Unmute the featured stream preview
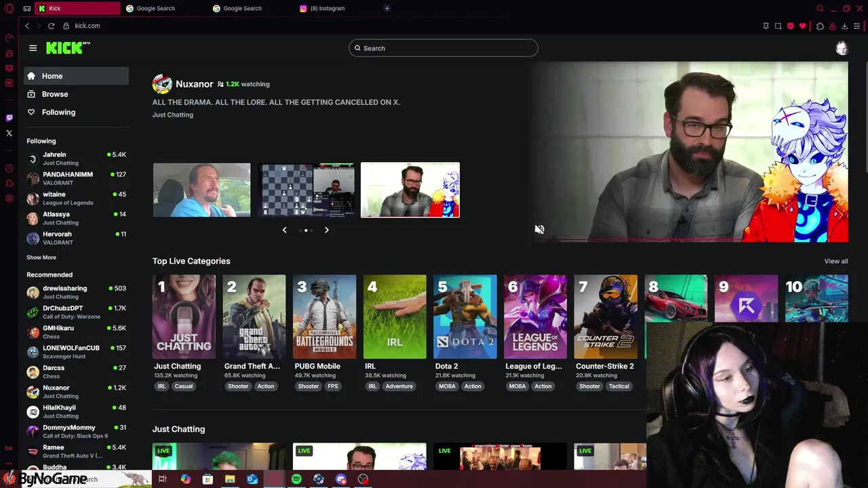The height and width of the screenshot is (488, 868). 539,230
